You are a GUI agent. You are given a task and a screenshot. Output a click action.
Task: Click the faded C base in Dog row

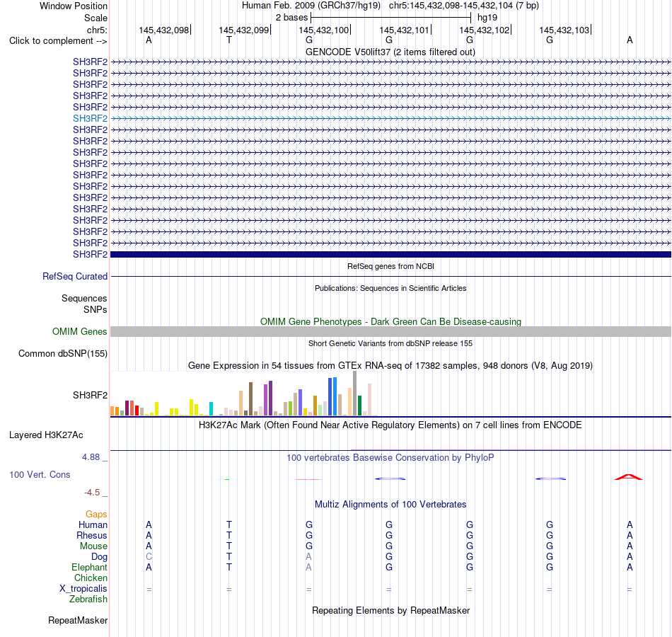[149, 556]
